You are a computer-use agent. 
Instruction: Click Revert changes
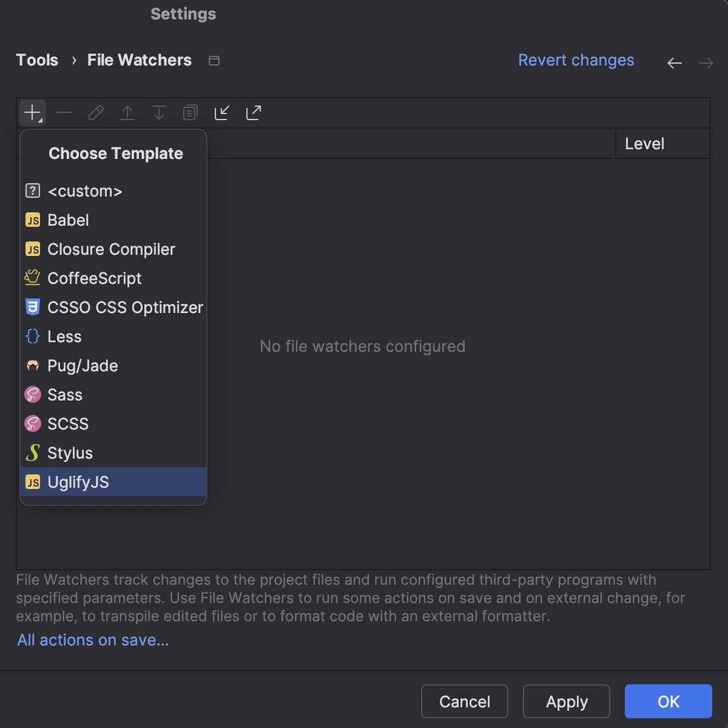[576, 60]
